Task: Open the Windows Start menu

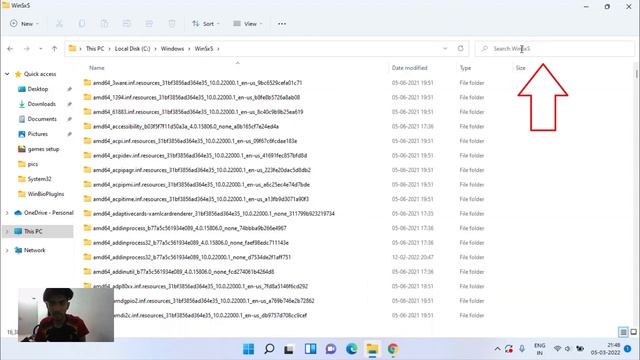Action: (x=249, y=349)
